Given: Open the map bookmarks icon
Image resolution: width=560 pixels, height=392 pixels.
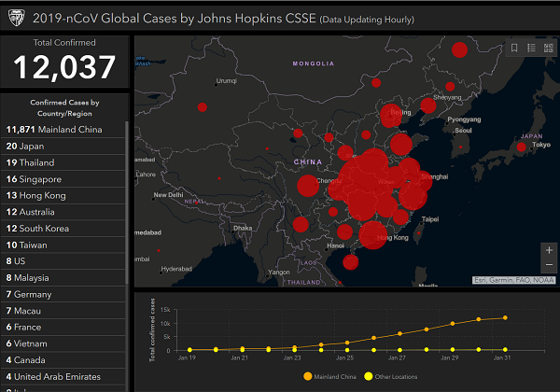Looking at the screenshot, I should [x=513, y=48].
